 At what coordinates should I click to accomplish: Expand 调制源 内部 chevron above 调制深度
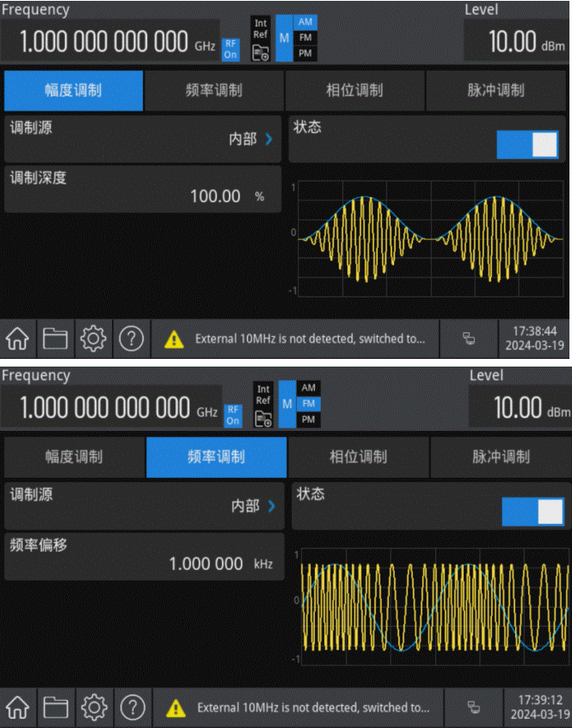(269, 139)
